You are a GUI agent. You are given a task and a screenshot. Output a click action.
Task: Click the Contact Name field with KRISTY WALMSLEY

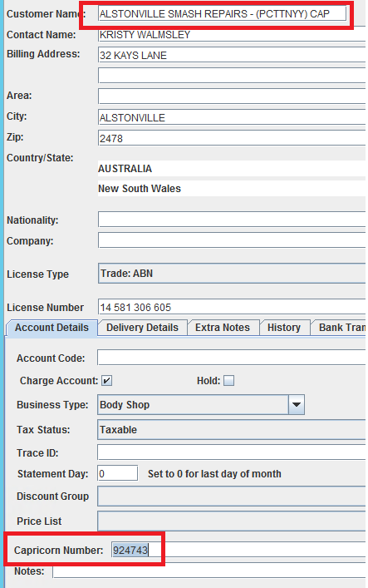(232, 34)
